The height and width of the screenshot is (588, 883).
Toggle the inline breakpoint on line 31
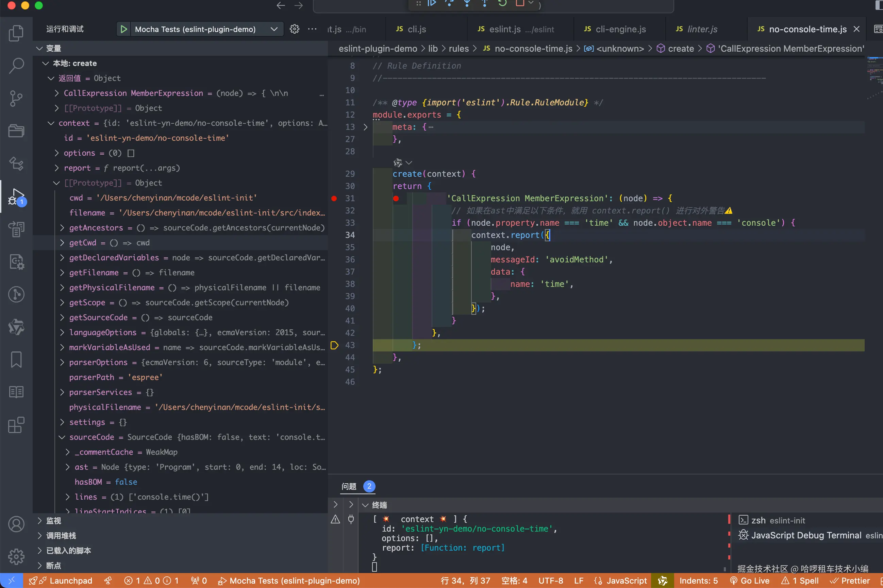396,198
